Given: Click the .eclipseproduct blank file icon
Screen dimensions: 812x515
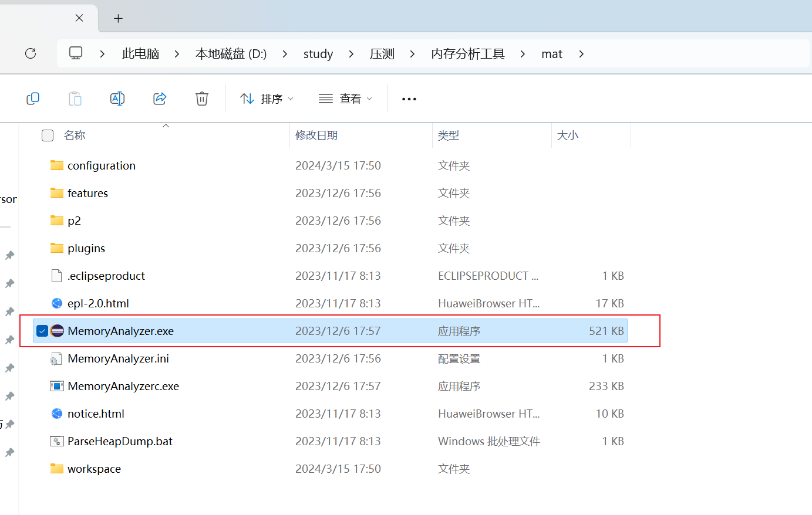Looking at the screenshot, I should coord(57,276).
